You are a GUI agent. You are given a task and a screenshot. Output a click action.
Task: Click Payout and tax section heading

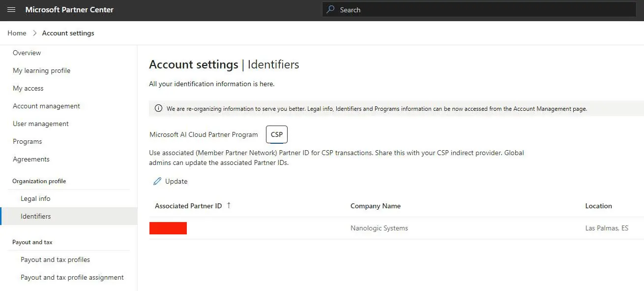(32, 242)
